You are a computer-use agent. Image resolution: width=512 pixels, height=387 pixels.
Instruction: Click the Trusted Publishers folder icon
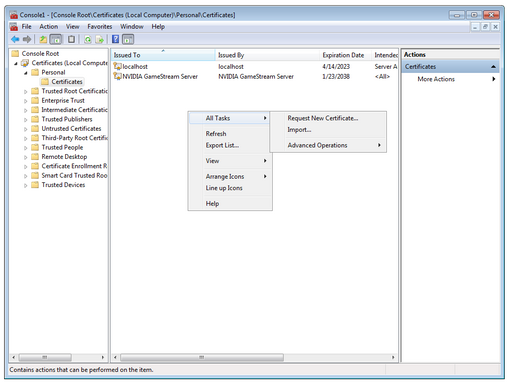tap(35, 119)
